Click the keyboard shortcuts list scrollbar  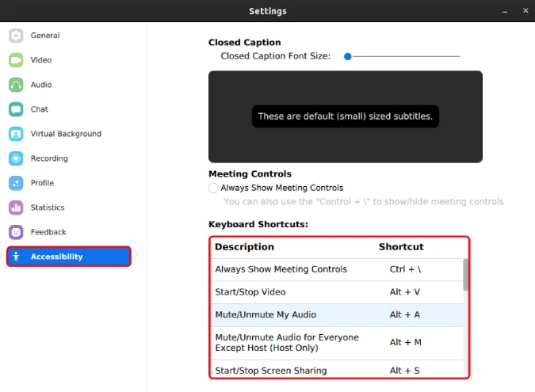click(x=465, y=275)
